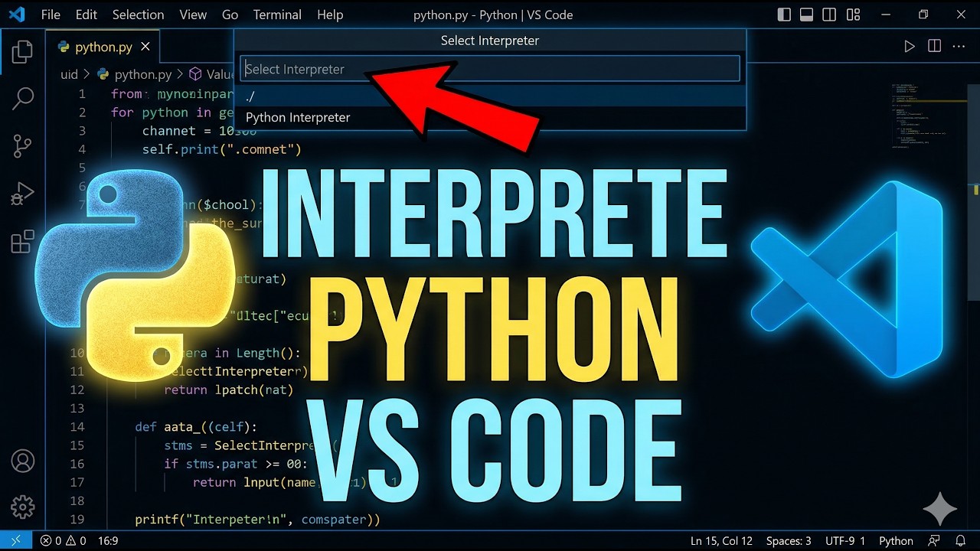Open the editor More Actions ellipsis
Screen dimensions: 980x551
(x=959, y=47)
